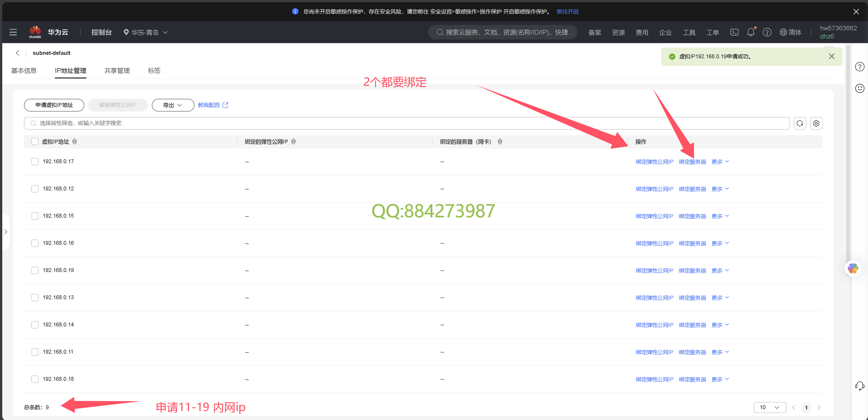This screenshot has width=868, height=420.
Task: Go to the previous page arrow
Action: (x=793, y=408)
